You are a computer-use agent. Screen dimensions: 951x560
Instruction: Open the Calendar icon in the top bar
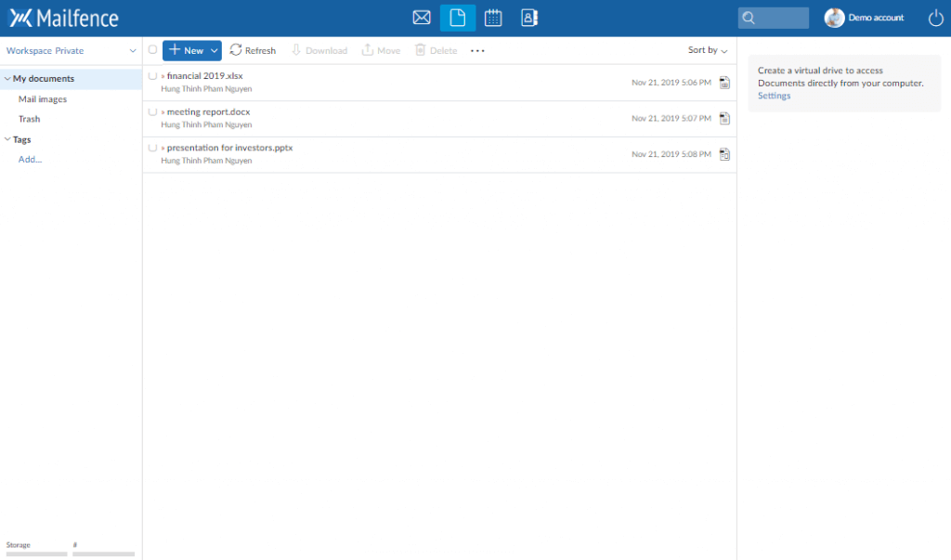(x=492, y=17)
